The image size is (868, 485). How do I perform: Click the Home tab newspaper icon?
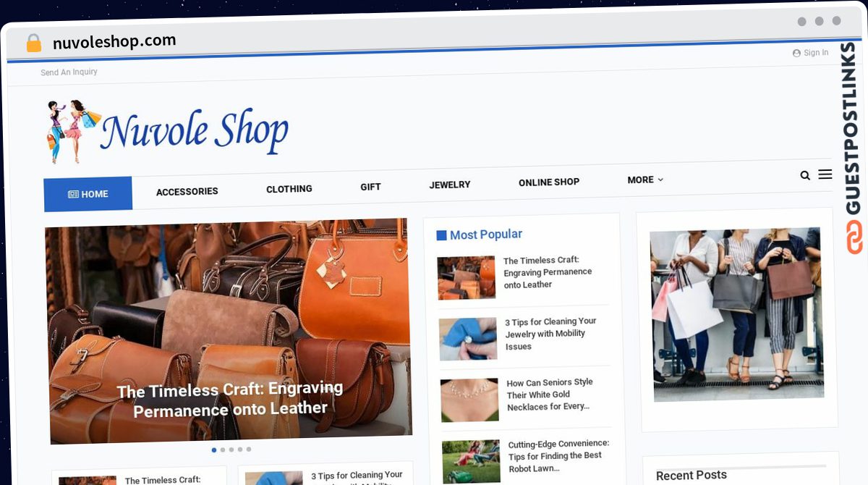click(x=73, y=194)
